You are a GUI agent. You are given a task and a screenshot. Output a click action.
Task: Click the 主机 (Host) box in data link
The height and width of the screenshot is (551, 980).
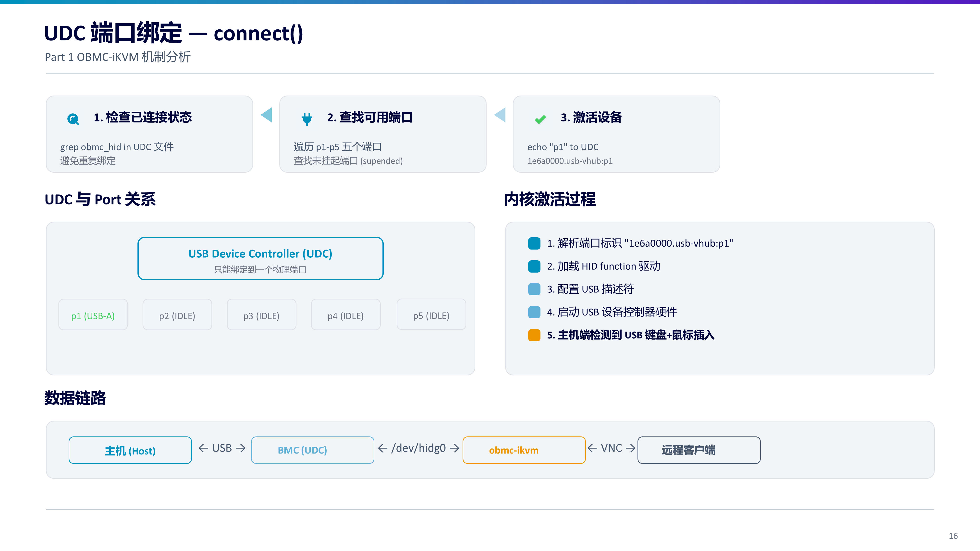[130, 450]
